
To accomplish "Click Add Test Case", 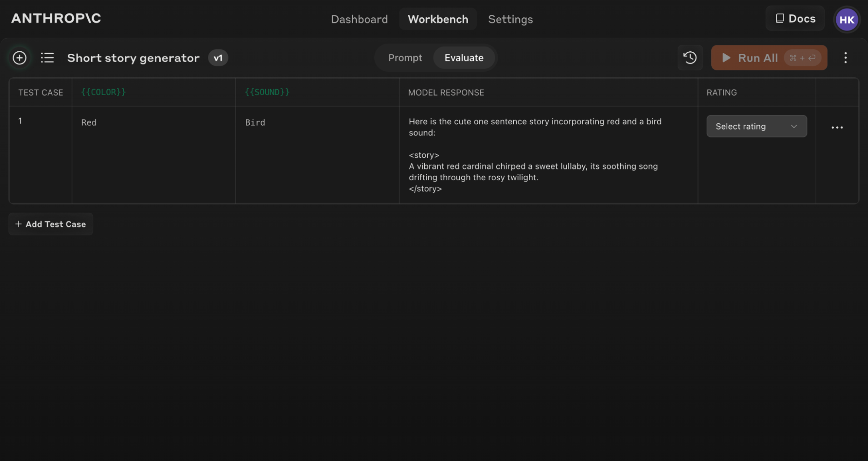I will pos(50,224).
